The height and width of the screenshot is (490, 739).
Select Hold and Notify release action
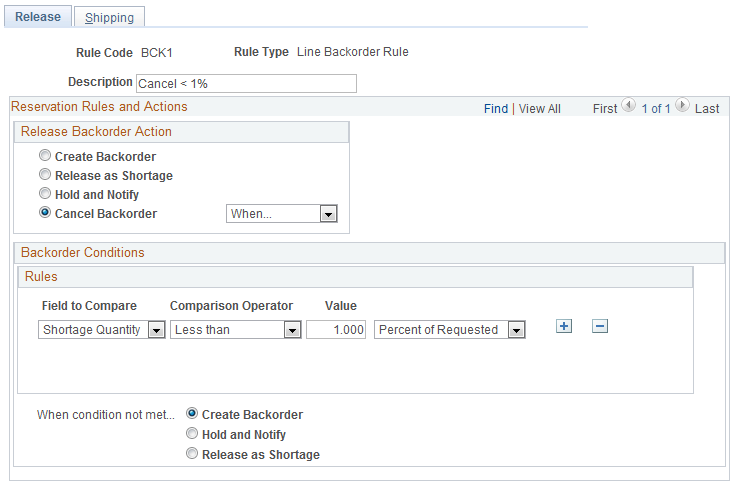pos(45,193)
